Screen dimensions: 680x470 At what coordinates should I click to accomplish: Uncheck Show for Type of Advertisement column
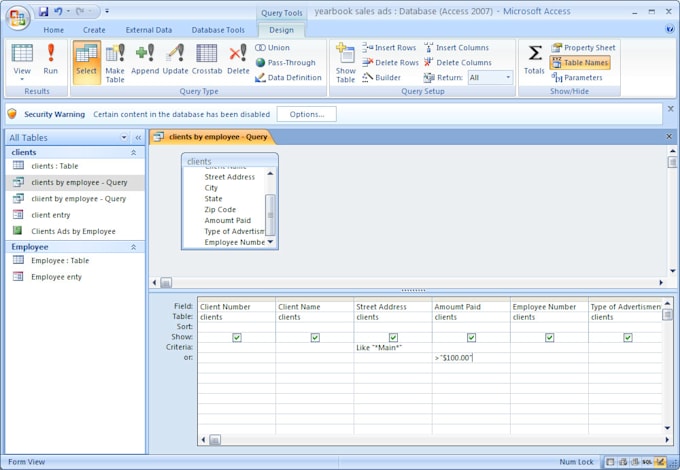628,337
